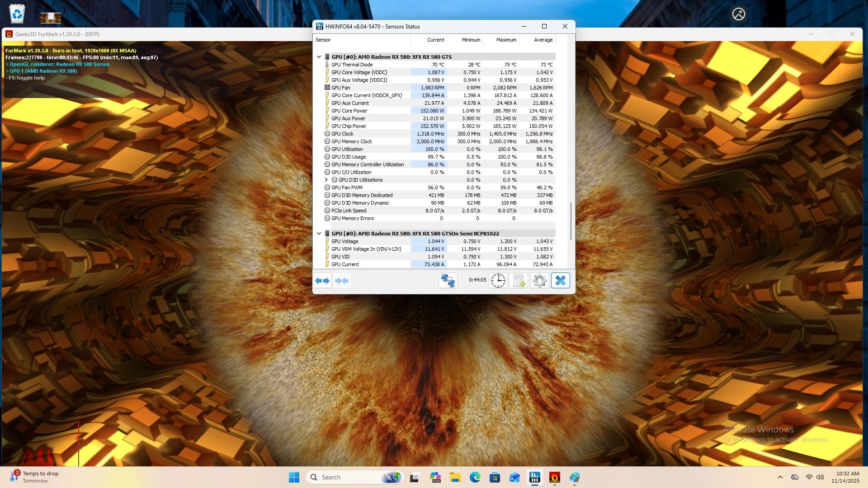Click the crossed-out cloud tray icon
This screenshot has height=488, width=868.
coord(795,477)
